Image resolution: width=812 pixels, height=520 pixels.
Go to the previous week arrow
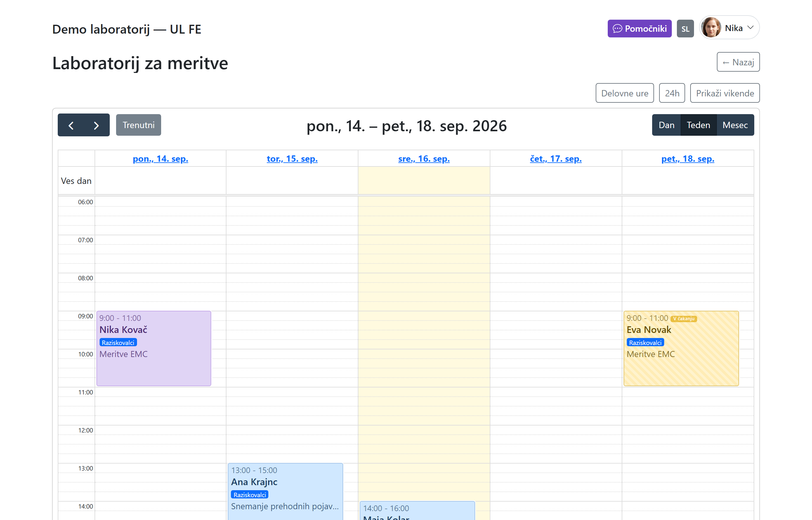click(x=71, y=125)
